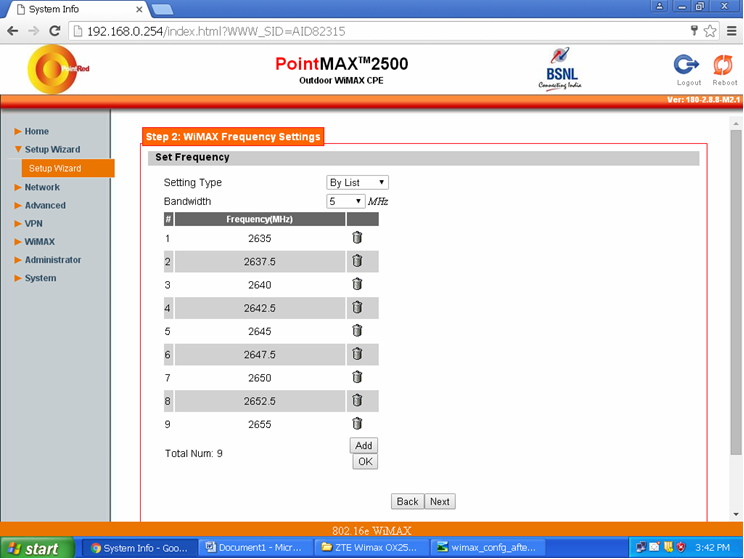Click the browser forward arrow
The image size is (744, 559).
(34, 31)
